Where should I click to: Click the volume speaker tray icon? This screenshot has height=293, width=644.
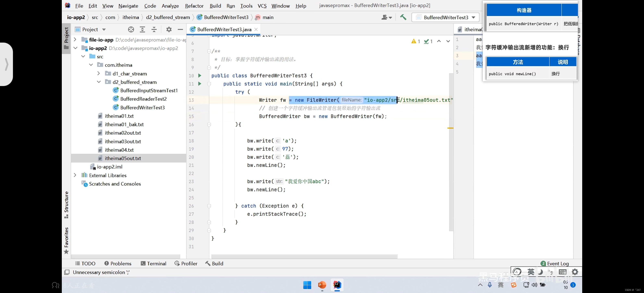(534, 285)
